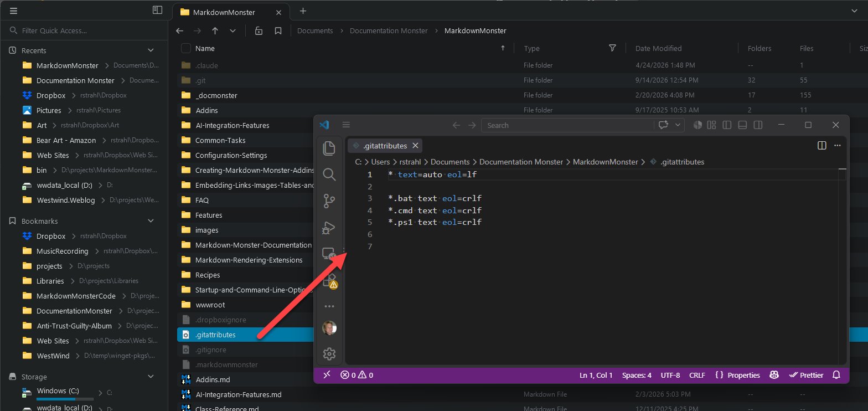Open the VS Code hamburger application menu

tap(346, 125)
